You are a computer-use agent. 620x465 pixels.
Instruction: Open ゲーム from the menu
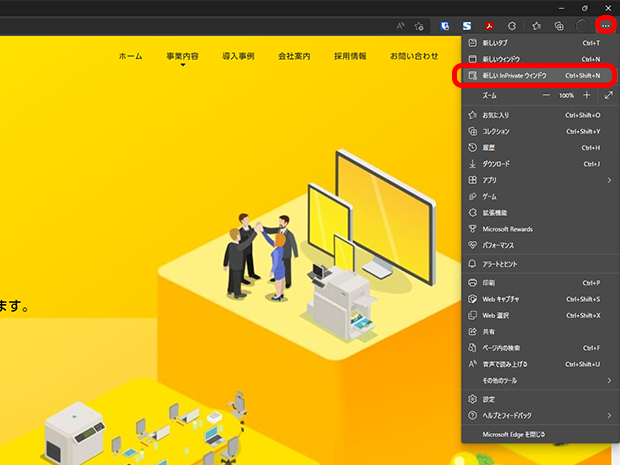(541, 197)
